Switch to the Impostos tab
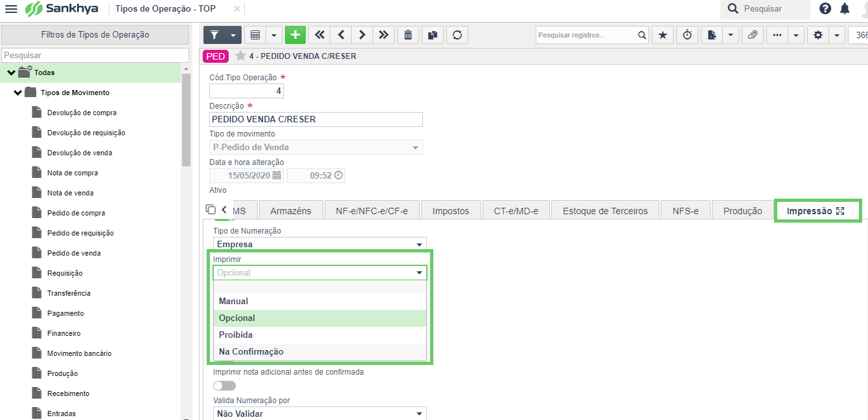The width and height of the screenshot is (868, 420). (451, 211)
